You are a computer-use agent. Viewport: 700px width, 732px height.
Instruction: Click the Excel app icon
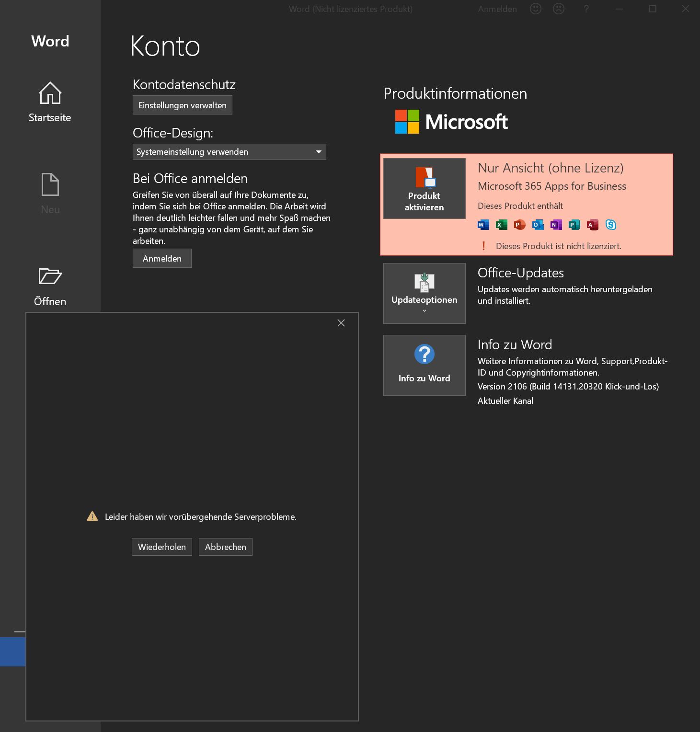[x=502, y=225]
